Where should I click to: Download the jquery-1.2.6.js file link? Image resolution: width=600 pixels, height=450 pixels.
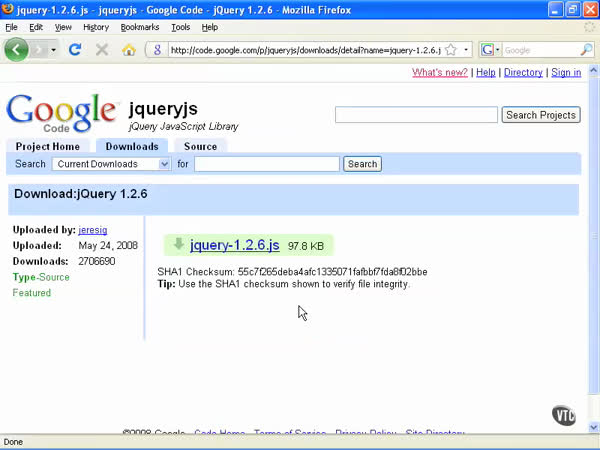235,245
